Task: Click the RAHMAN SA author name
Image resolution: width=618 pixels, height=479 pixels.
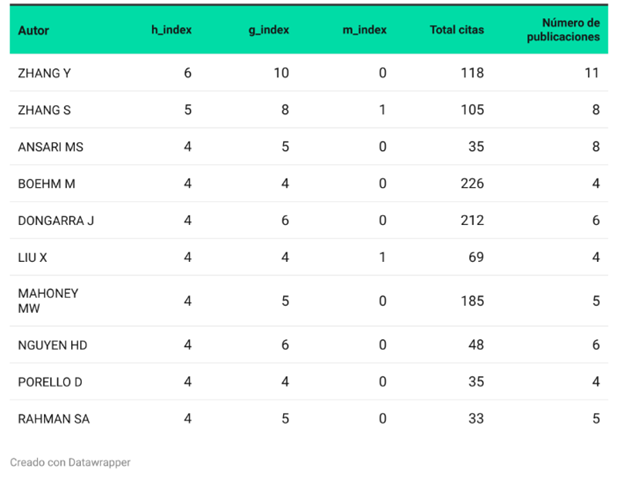Action: pos(54,419)
